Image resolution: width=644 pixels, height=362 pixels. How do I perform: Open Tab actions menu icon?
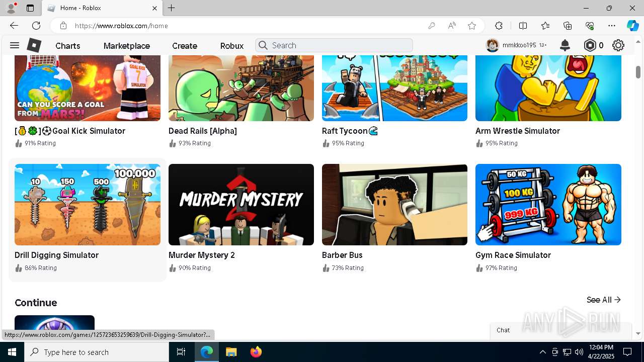(30, 8)
